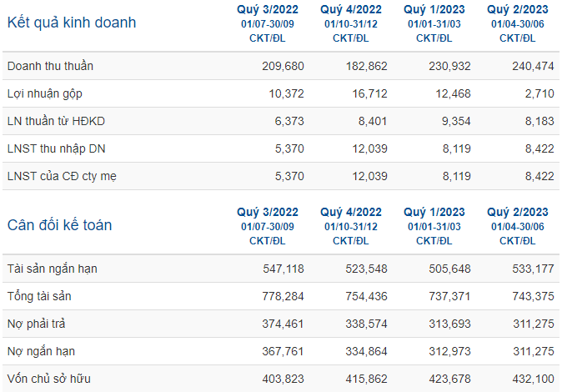
Task: Click the 'Doanh thu thuần' row label
Action: 50,67
